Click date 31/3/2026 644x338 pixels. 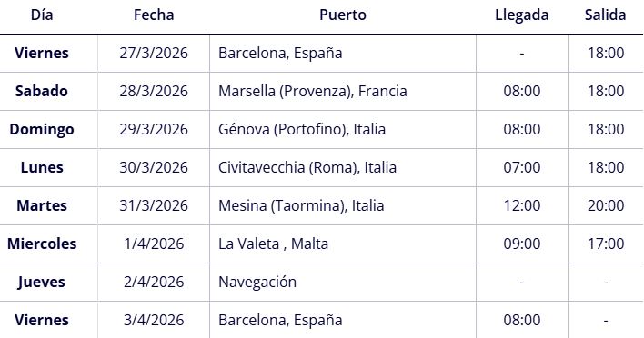coord(154,205)
